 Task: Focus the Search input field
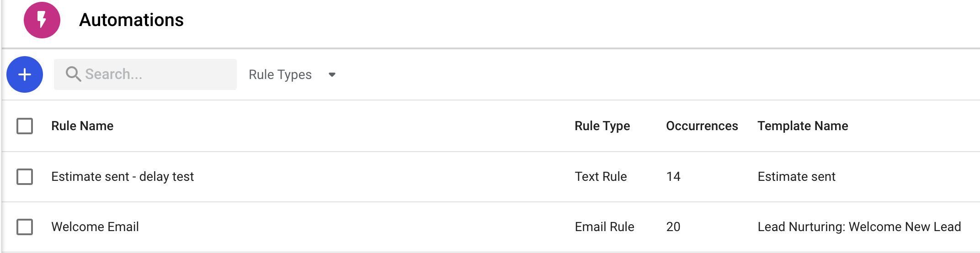pos(155,74)
